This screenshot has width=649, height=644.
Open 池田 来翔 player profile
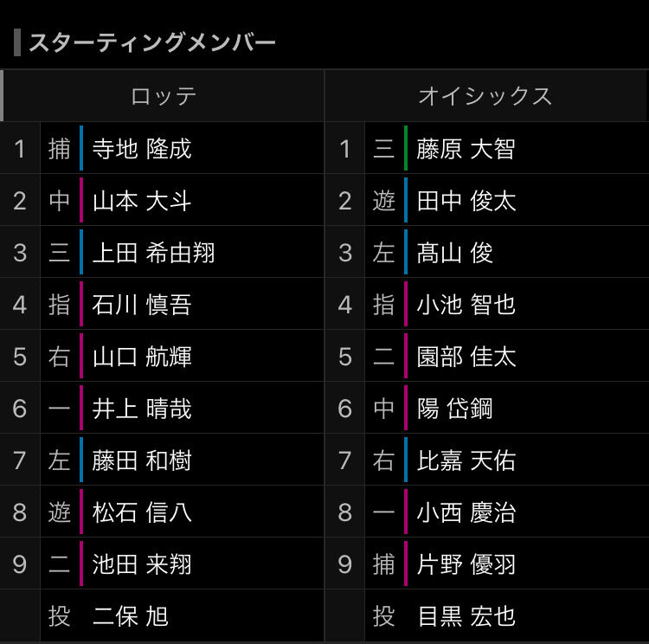point(142,564)
